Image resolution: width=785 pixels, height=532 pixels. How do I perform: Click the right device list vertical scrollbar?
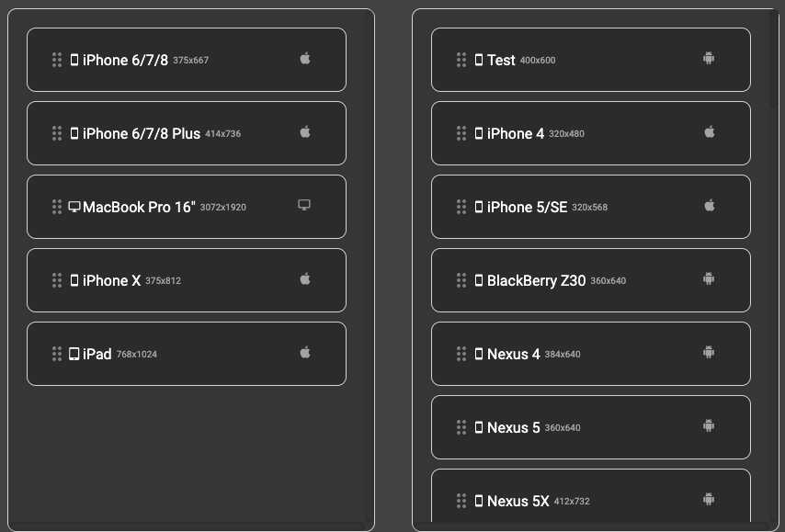coord(774,266)
